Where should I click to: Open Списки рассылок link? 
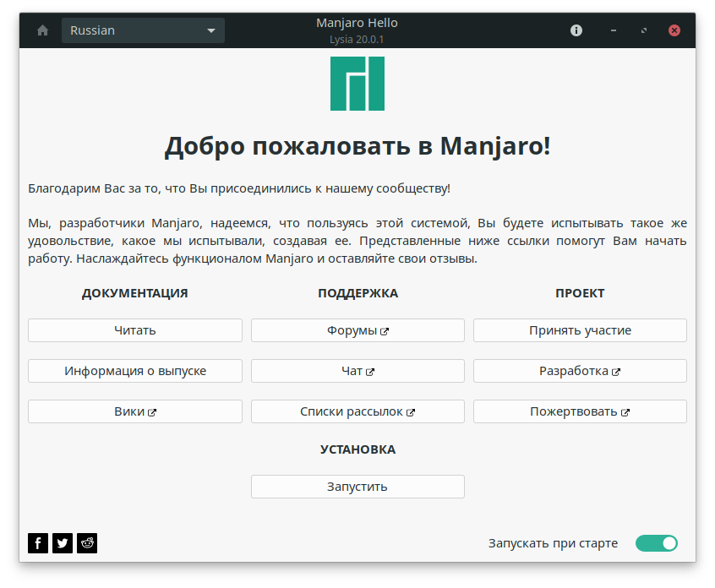pos(357,411)
